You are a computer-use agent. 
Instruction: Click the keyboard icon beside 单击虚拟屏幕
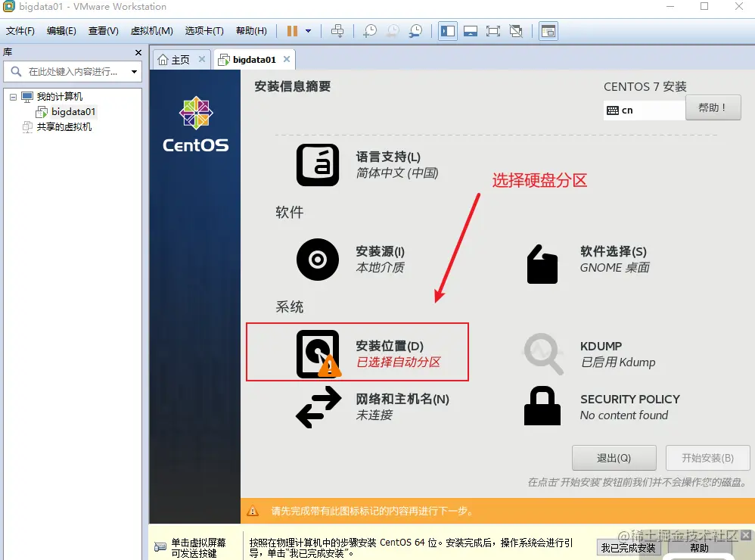(160, 547)
